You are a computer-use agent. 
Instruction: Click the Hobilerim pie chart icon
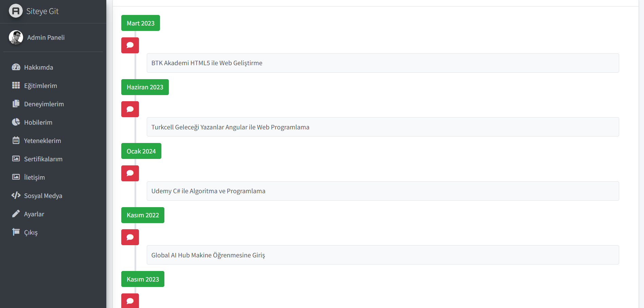16,122
